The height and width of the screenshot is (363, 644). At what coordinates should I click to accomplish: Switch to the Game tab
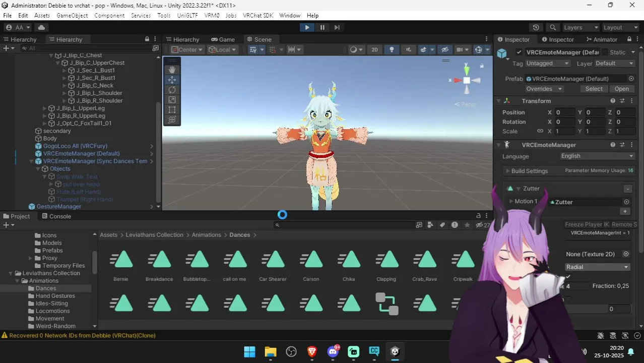point(223,39)
